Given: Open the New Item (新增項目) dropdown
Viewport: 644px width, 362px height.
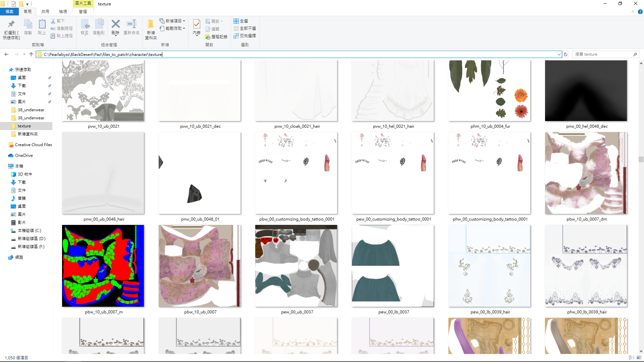Looking at the screenshot, I should (172, 21).
